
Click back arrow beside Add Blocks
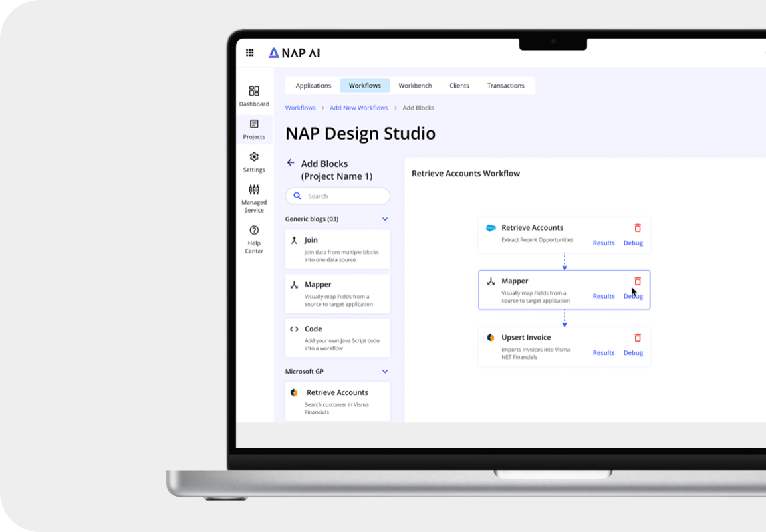pyautogui.click(x=291, y=163)
